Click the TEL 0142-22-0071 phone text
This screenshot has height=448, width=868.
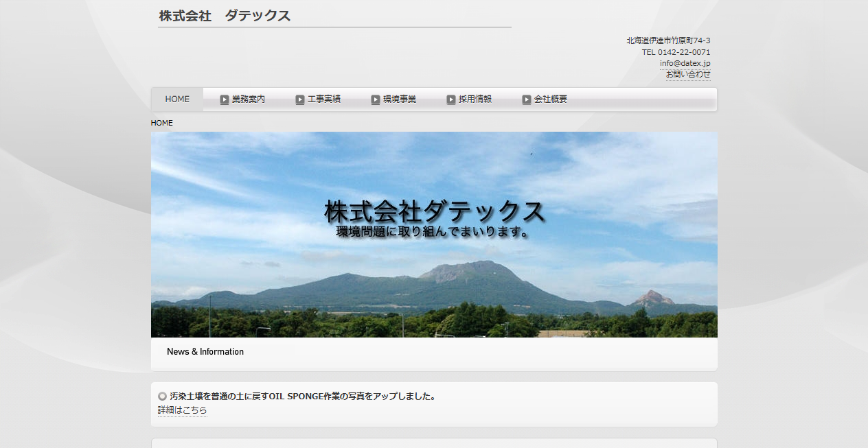click(676, 51)
